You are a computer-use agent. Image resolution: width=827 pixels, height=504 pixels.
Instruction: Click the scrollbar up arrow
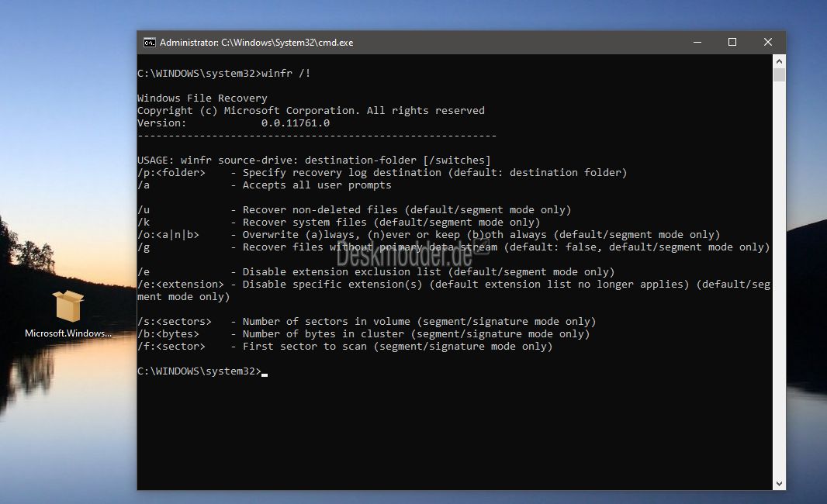[x=779, y=61]
